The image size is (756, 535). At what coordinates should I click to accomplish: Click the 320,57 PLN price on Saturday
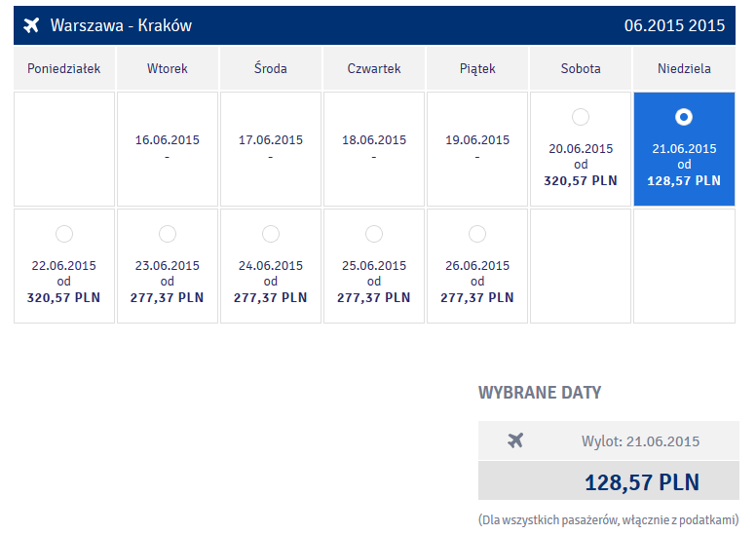(581, 181)
